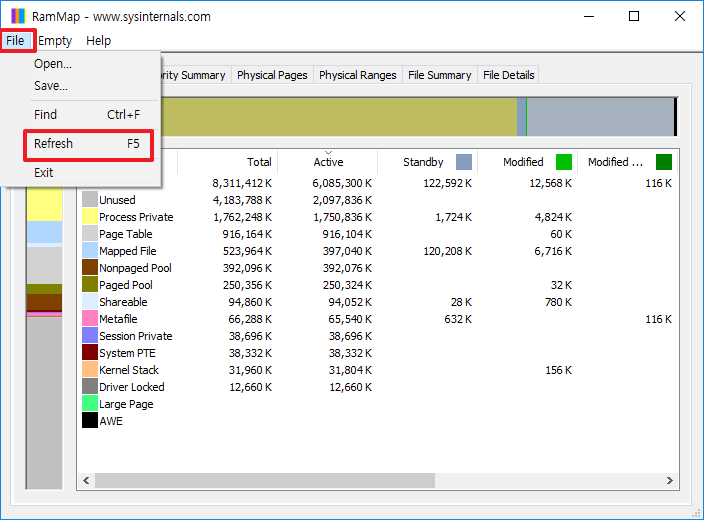Select Exit from the File menu
This screenshot has width=704, height=520.
pyautogui.click(x=44, y=172)
